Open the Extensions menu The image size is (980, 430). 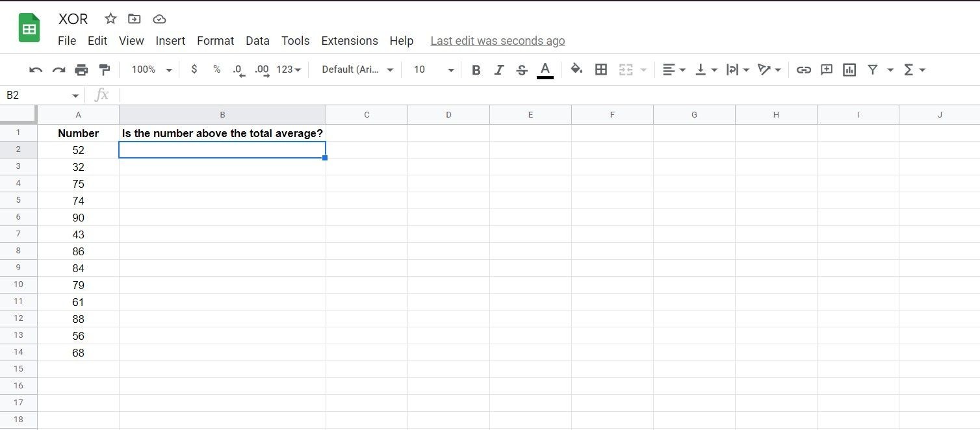click(350, 41)
